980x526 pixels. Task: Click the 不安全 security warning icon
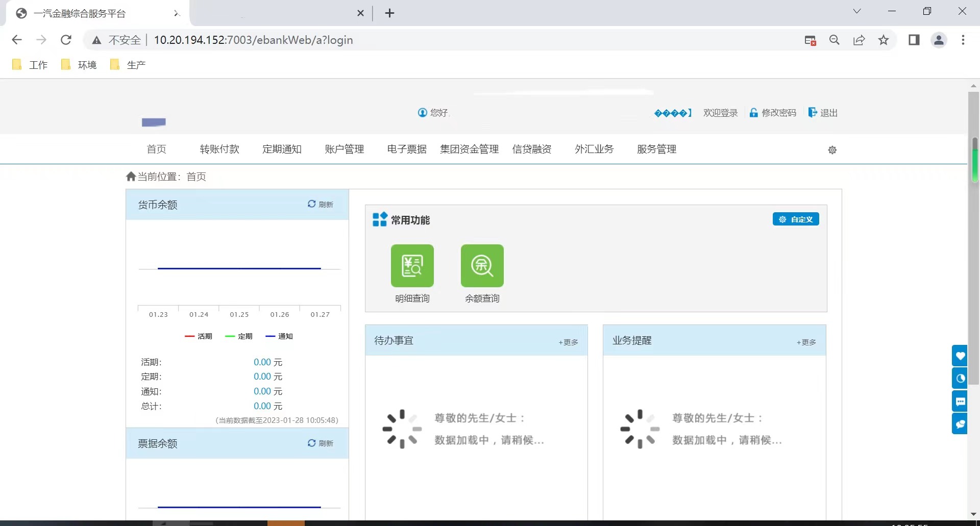[x=96, y=40]
